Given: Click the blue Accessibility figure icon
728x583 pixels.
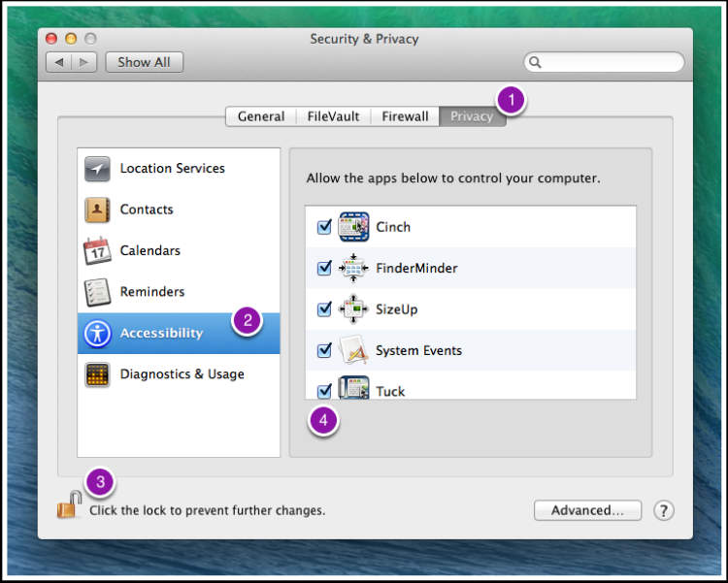Looking at the screenshot, I should point(97,334).
